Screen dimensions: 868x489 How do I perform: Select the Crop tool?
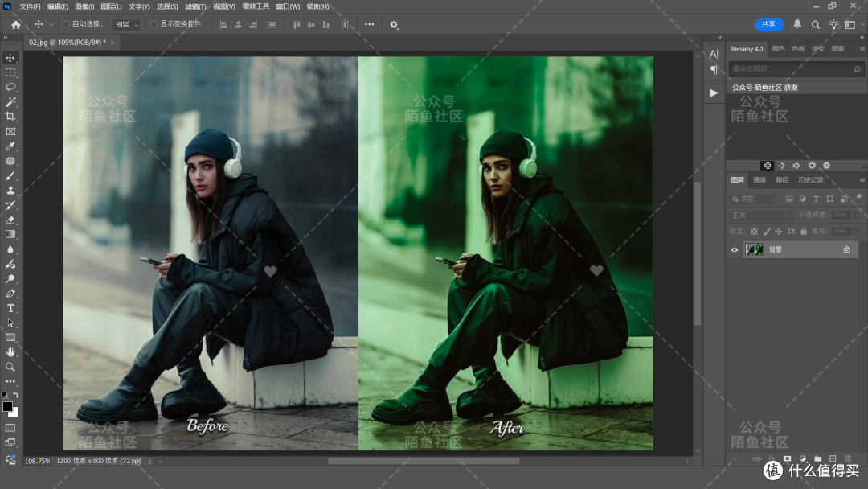pyautogui.click(x=10, y=117)
